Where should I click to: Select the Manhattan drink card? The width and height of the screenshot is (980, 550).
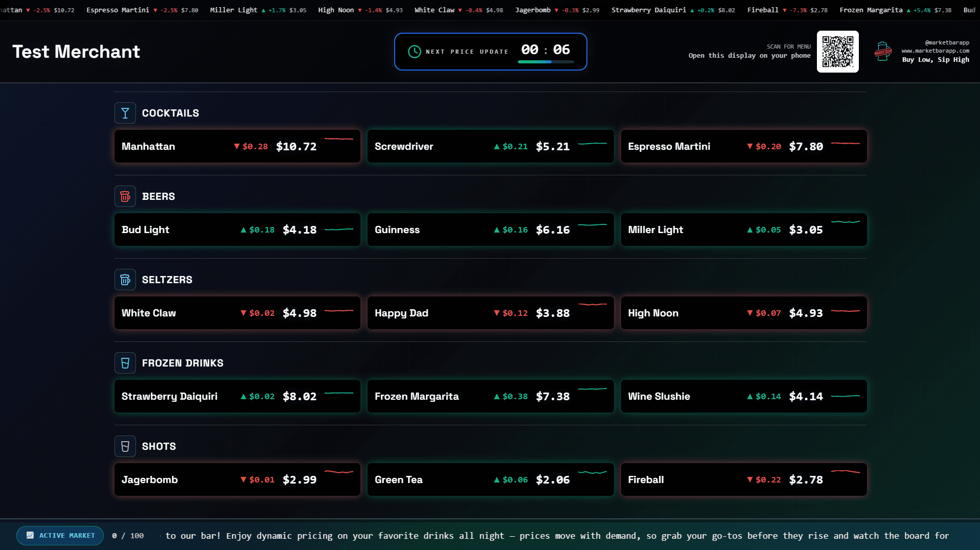[x=238, y=146]
